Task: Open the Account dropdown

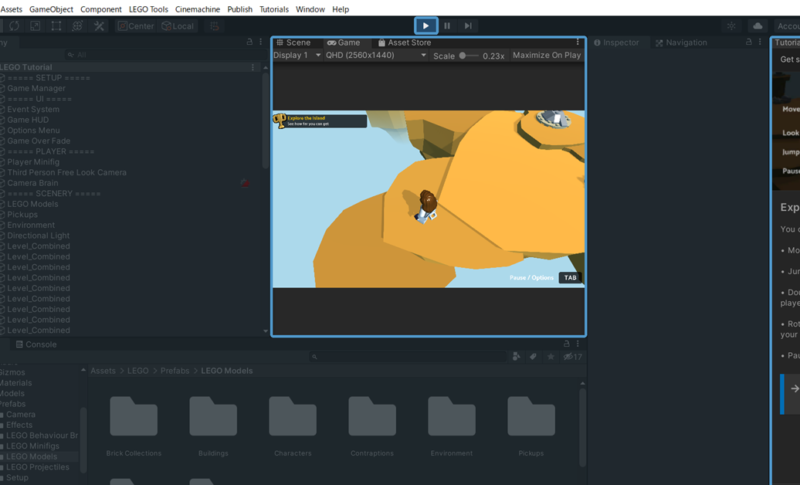Action: click(x=787, y=26)
